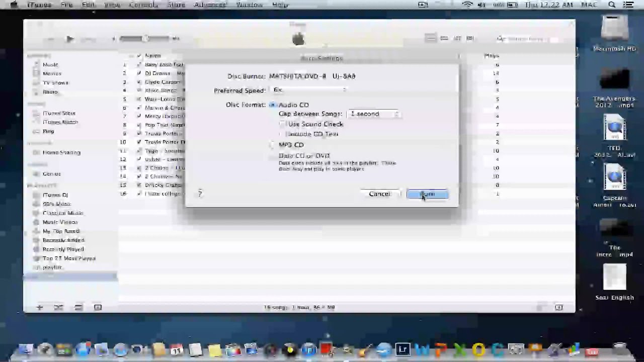Viewport: 644px width, 362px height.
Task: Uncheck the Clyde Carson song checkbox
Action: pyautogui.click(x=139, y=82)
